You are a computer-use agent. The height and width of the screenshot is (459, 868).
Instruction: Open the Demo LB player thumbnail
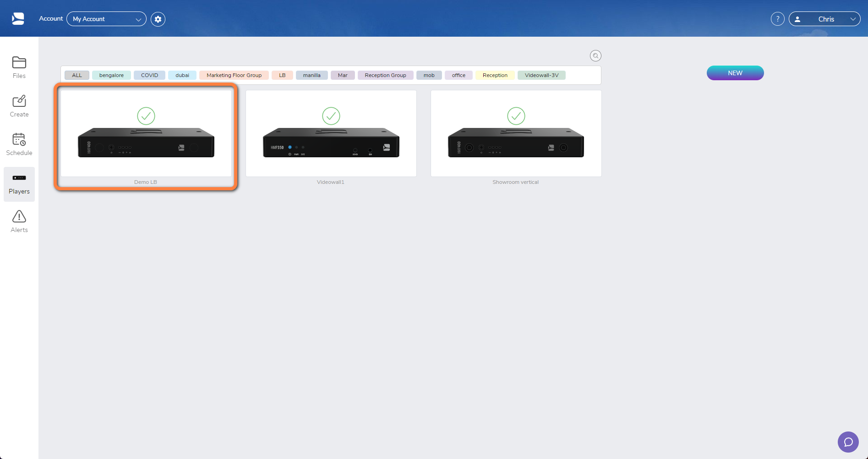click(x=146, y=133)
